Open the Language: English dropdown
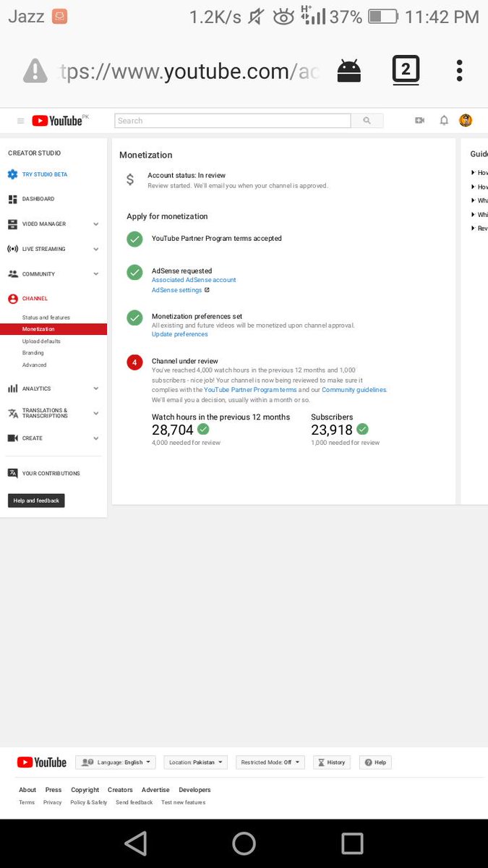The width and height of the screenshot is (488, 868). (116, 762)
